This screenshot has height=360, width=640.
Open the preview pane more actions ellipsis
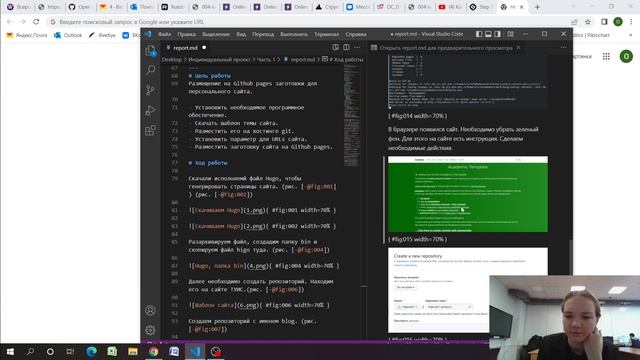tap(563, 47)
